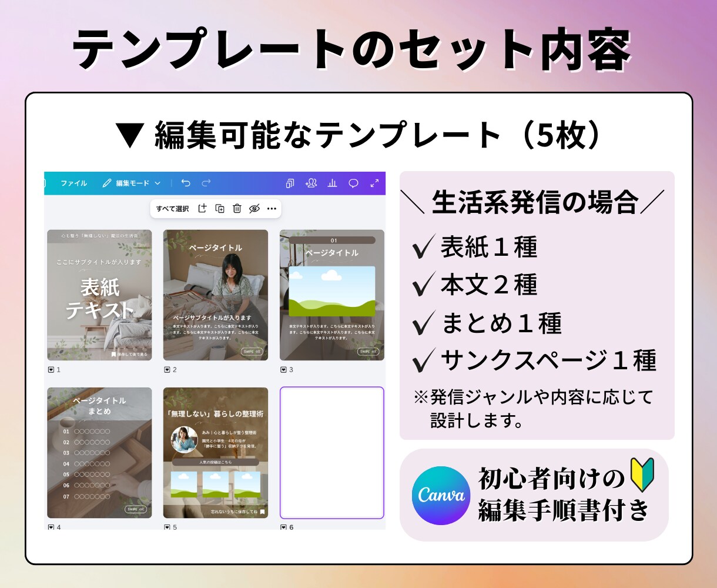
Task: Open the add collaborators icon
Action: click(311, 183)
